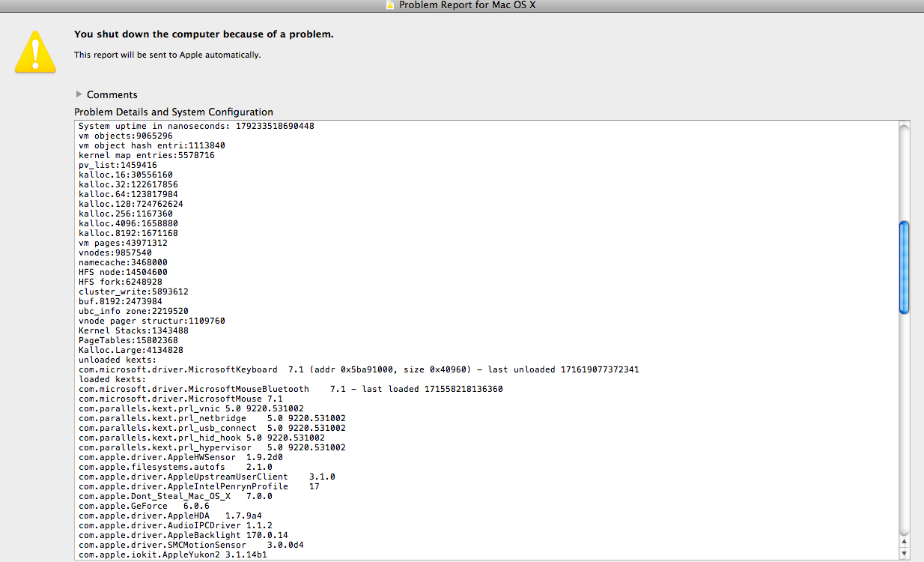Click the 'System uptime in nanoseconds' line
This screenshot has height=562, width=924.
[x=196, y=126]
